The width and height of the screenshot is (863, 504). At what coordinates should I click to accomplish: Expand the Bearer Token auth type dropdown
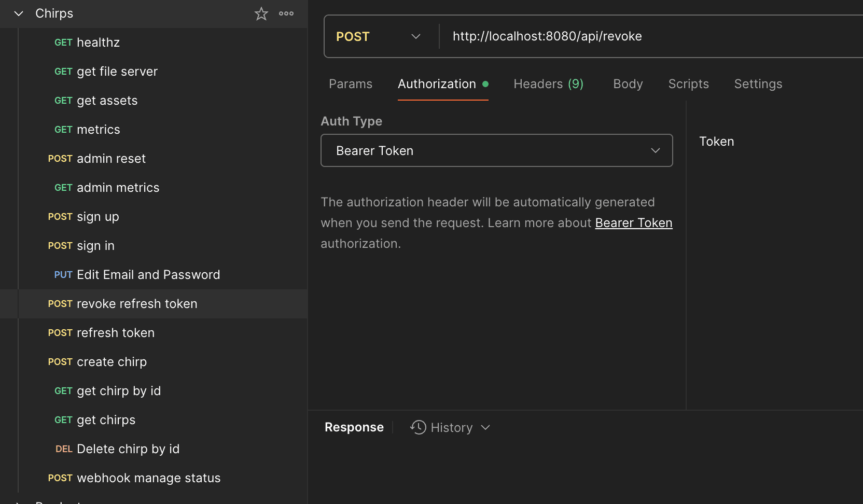point(496,150)
